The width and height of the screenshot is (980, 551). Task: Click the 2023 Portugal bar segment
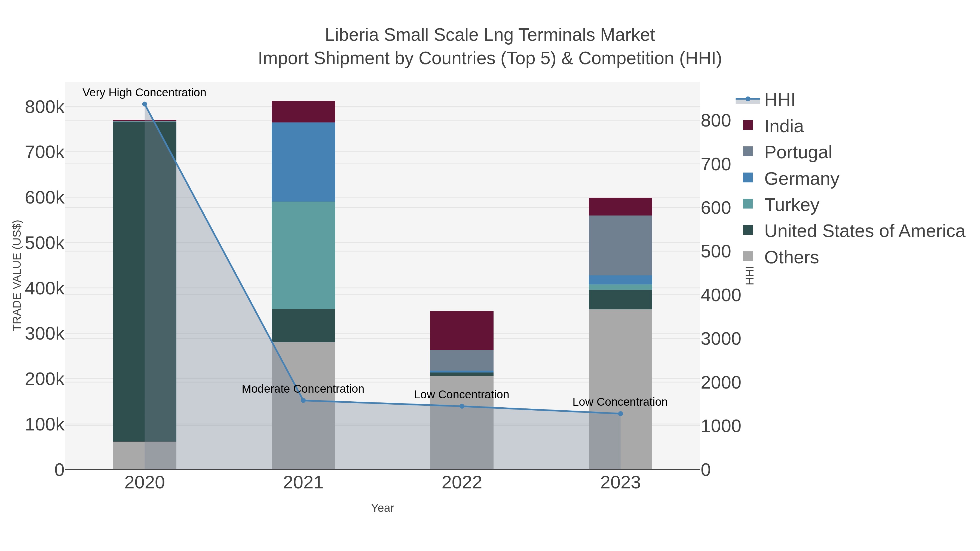pyautogui.click(x=620, y=245)
